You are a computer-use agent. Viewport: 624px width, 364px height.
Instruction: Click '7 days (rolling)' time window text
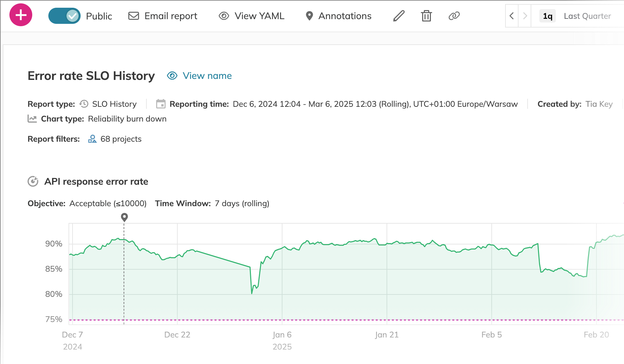pos(242,203)
